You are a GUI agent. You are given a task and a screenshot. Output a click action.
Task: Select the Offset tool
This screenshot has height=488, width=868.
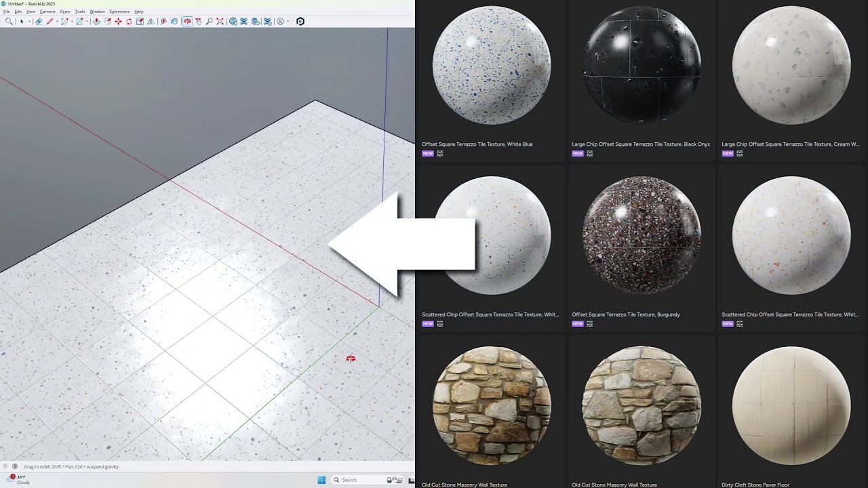[x=107, y=22]
